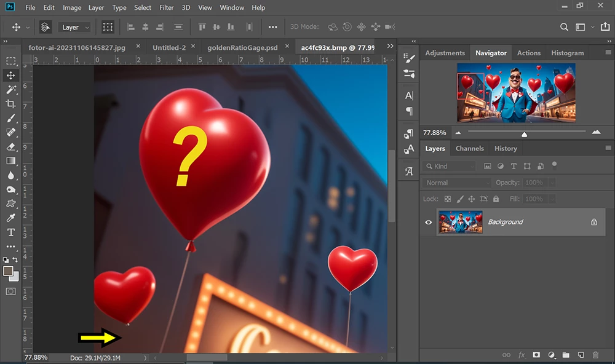Open the Character panel icon
The height and width of the screenshot is (364, 615).
[409, 95]
